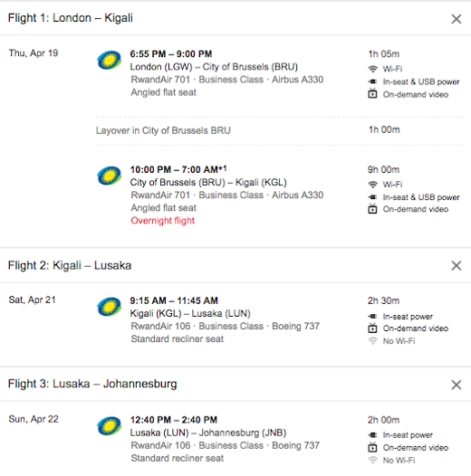Viewport: 471px width, 476px height.
Task: Remove Flight 1 London – Kigali with X
Action: click(x=457, y=19)
